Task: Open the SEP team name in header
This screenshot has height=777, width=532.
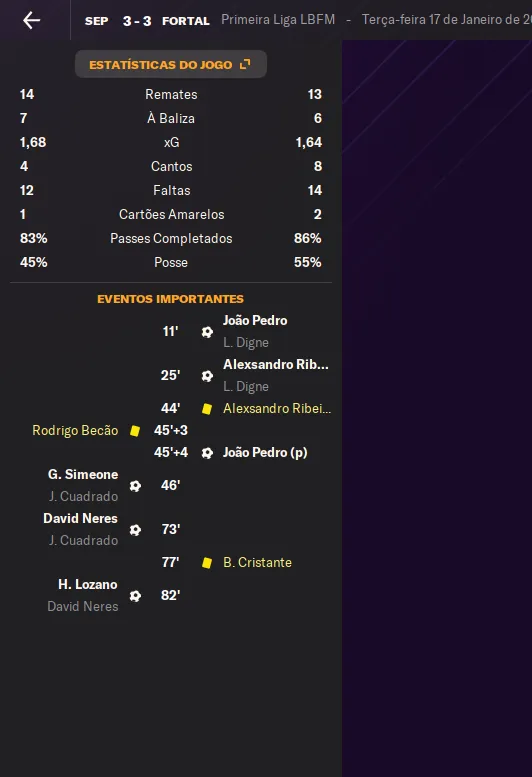Action: click(97, 21)
